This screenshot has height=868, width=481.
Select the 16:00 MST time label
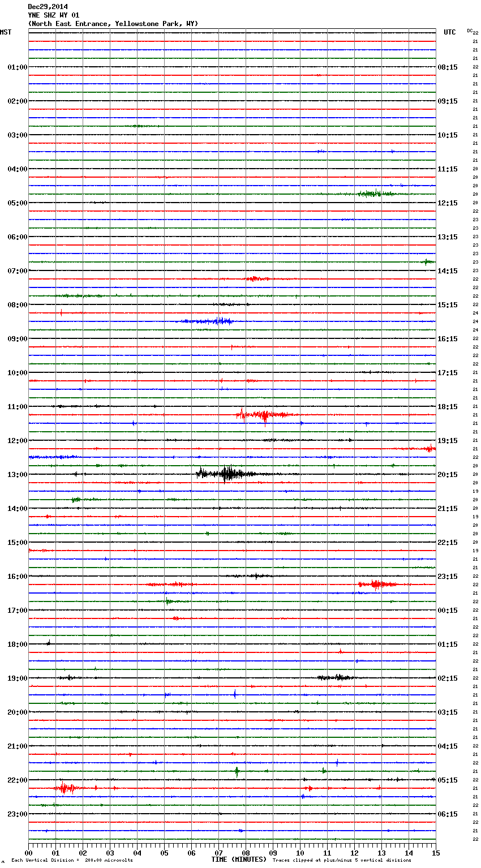pos(17,577)
